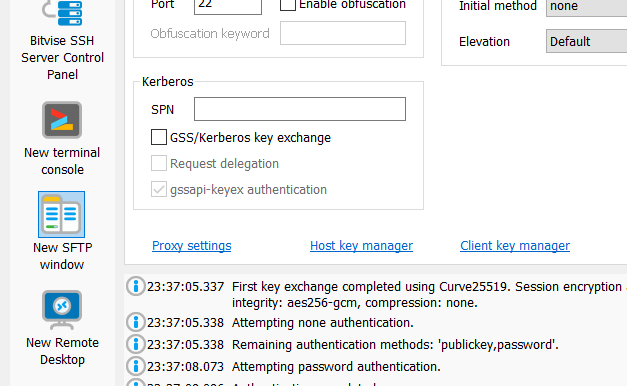Open Host key manager link
Image resolution: width=627 pixels, height=386 pixels.
tap(361, 246)
